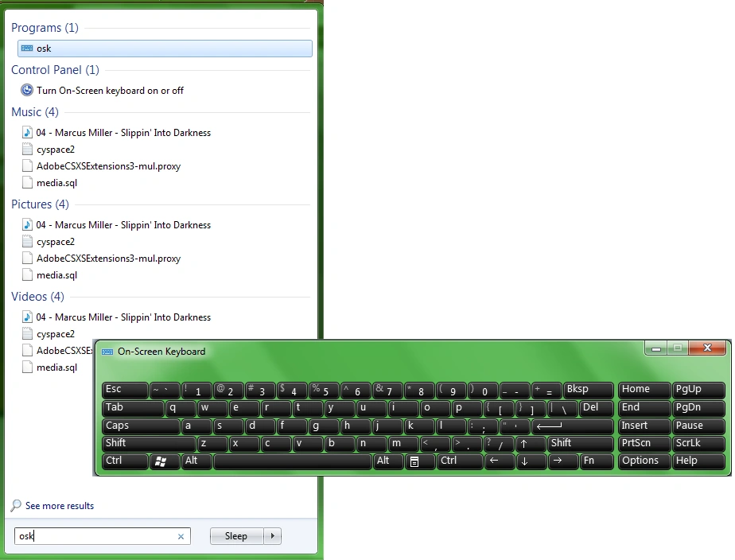The width and height of the screenshot is (735, 560).
Task: Click the left arrow key
Action: [x=500, y=461]
